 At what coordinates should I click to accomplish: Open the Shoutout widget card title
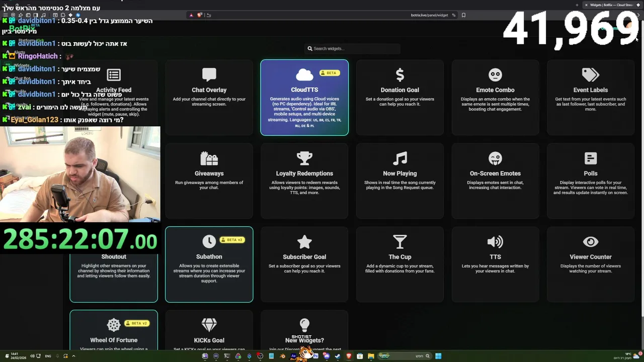click(x=114, y=256)
